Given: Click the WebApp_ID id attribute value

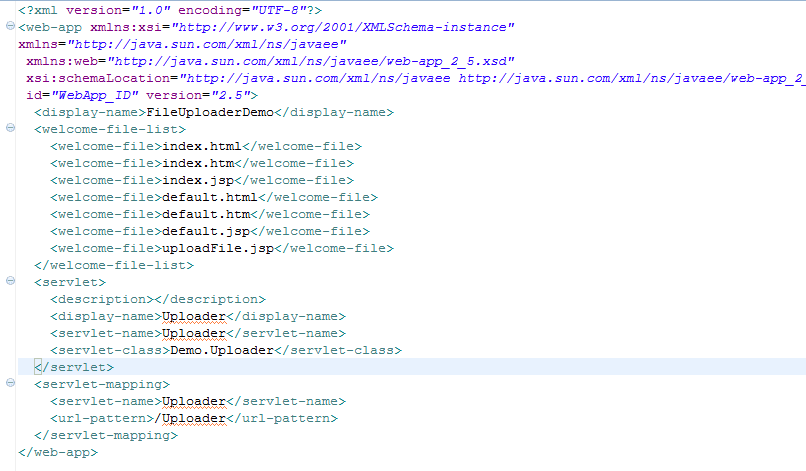Looking at the screenshot, I should (95, 95).
